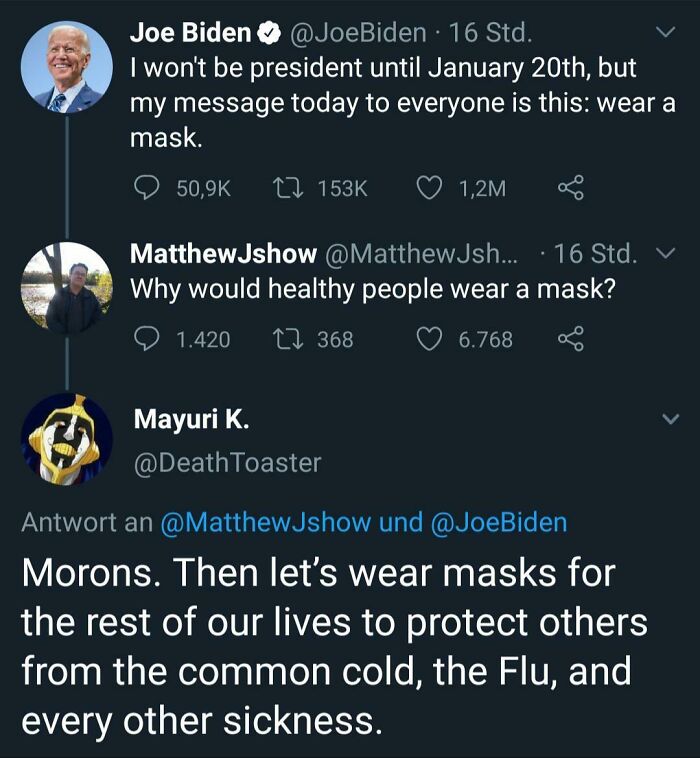Retweet MatthewJshow's tweet

click(286, 339)
